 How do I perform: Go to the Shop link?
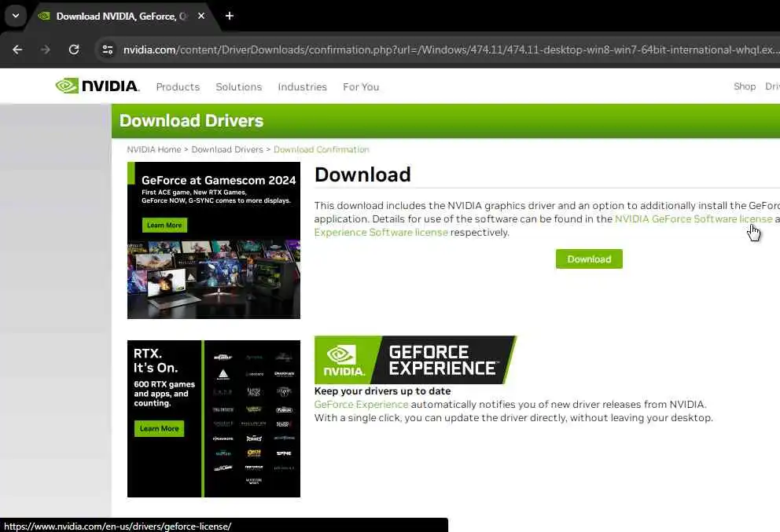pos(745,86)
